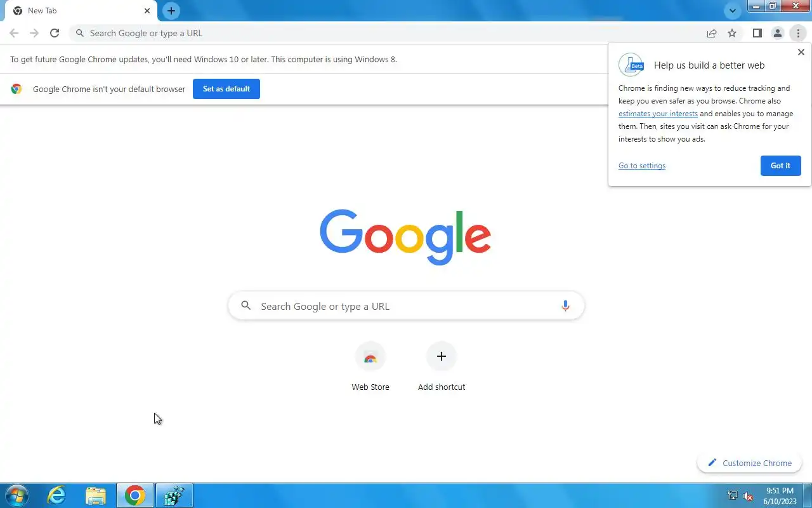
Task: Start voice search microphone icon
Action: coord(565,306)
